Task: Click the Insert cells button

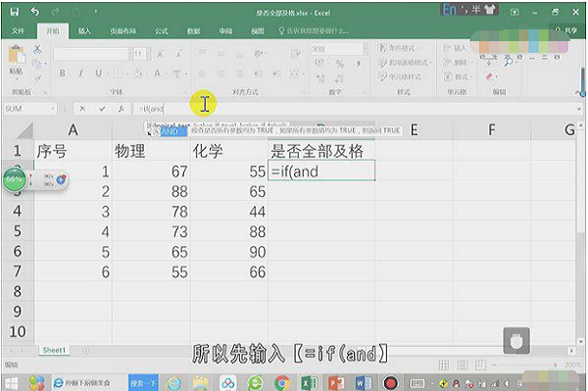Action: click(x=456, y=48)
